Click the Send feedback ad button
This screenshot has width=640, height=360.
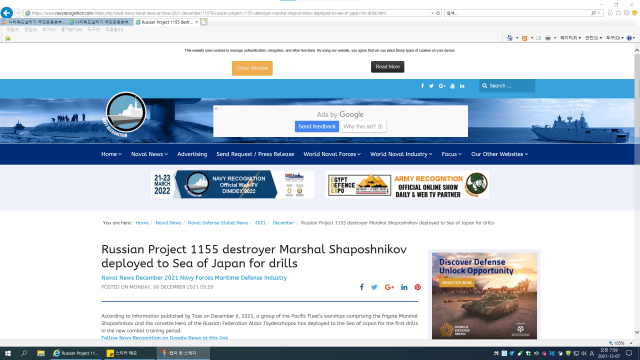pos(317,127)
